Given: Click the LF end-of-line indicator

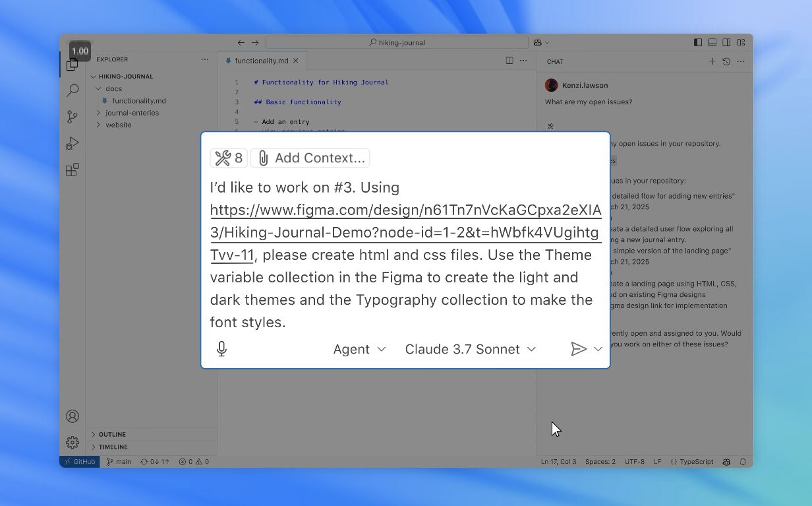Looking at the screenshot, I should [x=658, y=462].
